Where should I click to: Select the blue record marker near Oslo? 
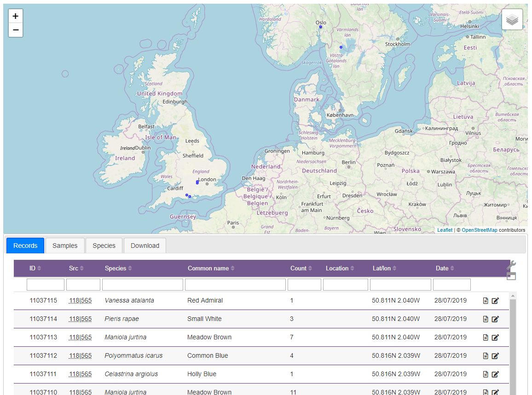click(x=320, y=27)
